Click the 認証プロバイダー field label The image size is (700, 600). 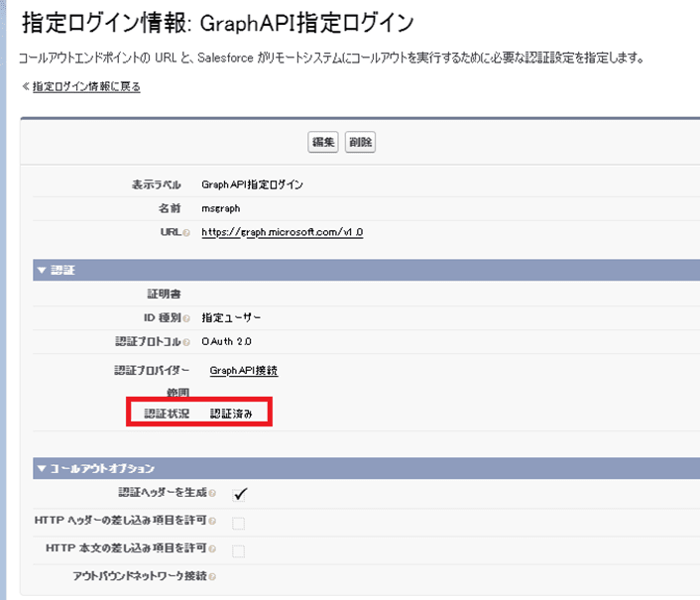pos(152,370)
